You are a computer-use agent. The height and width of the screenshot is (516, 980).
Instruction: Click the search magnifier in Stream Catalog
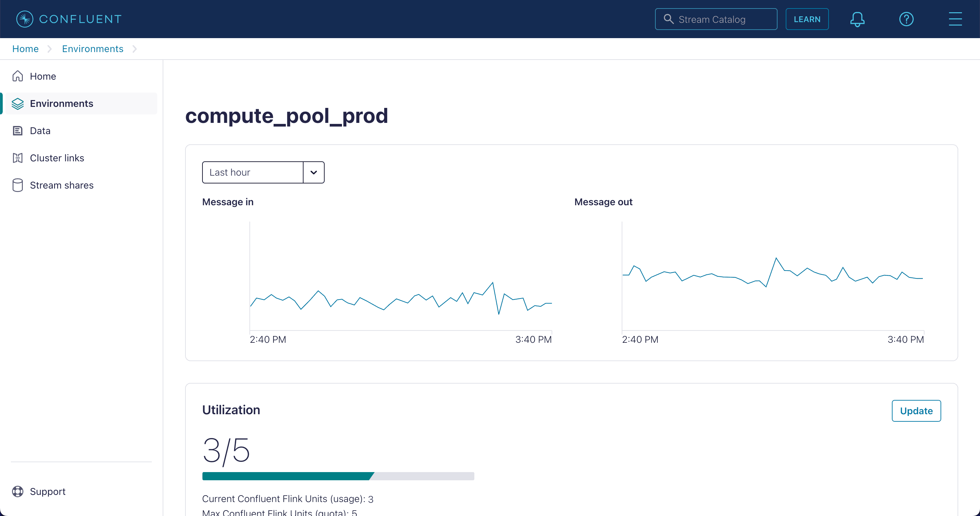(668, 19)
